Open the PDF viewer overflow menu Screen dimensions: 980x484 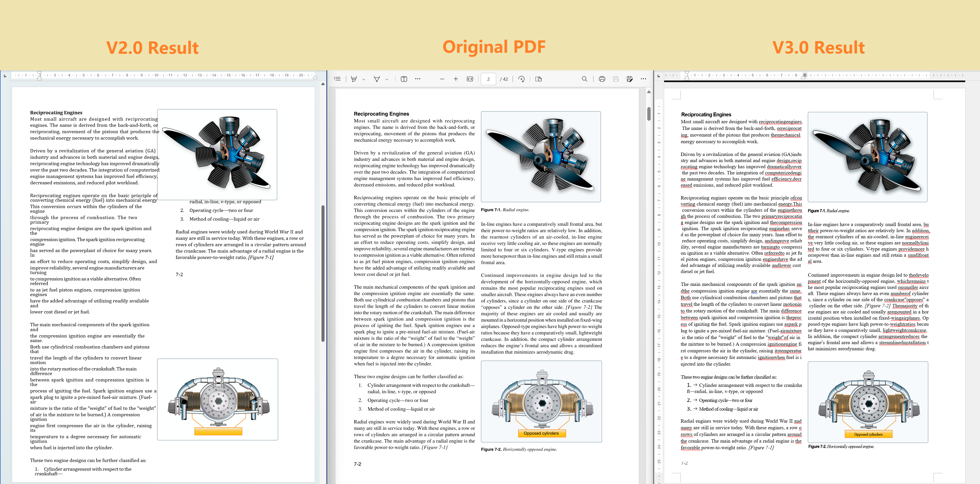(x=643, y=79)
